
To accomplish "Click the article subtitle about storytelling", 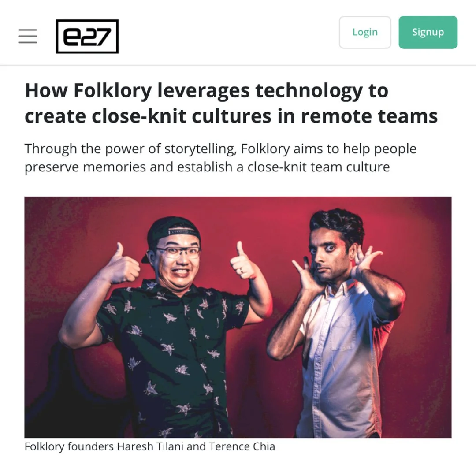I will pyautogui.click(x=220, y=158).
